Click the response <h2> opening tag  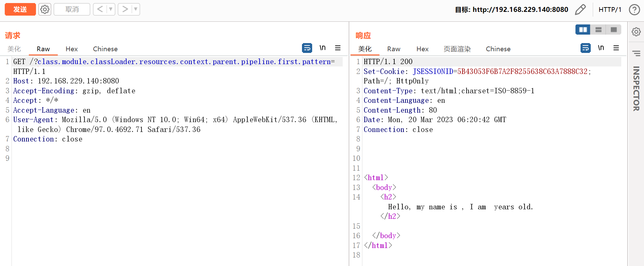(x=388, y=197)
